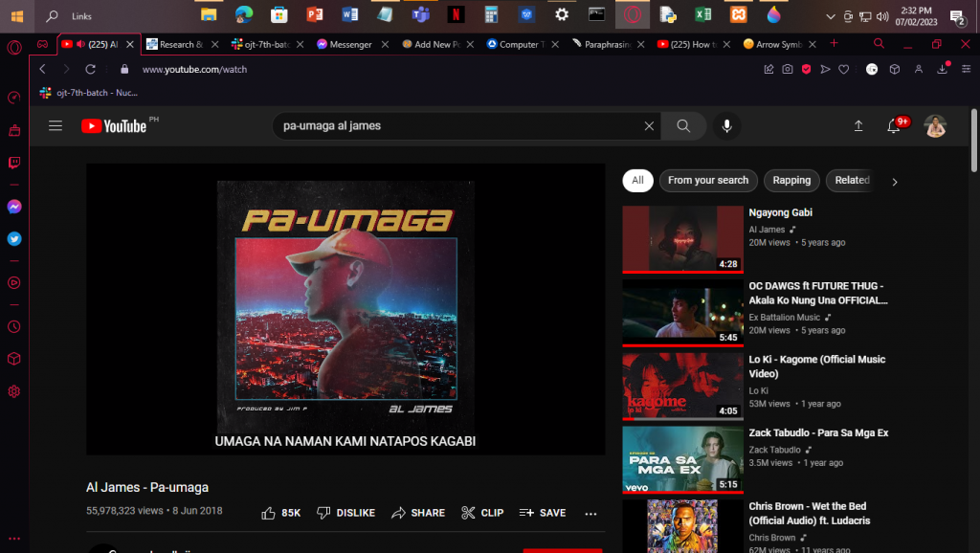Switch to the Computer T tab
This screenshot has width=980, height=553.
522,44
